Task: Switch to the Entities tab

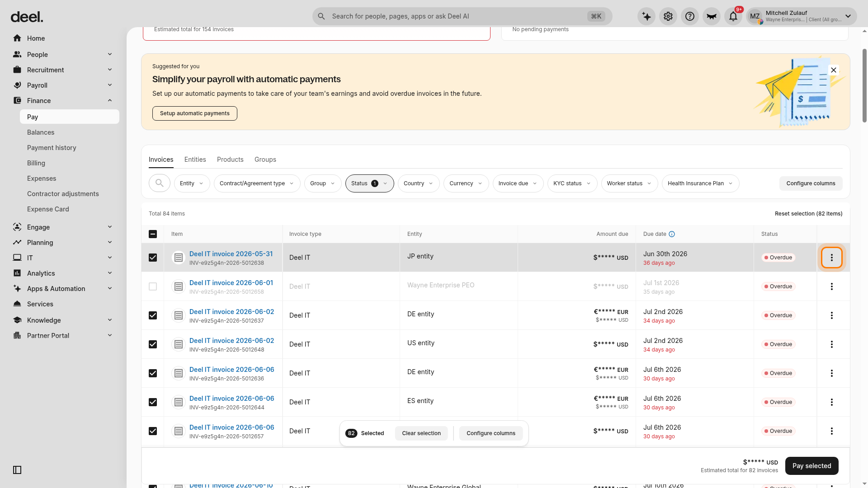Action: tap(195, 160)
